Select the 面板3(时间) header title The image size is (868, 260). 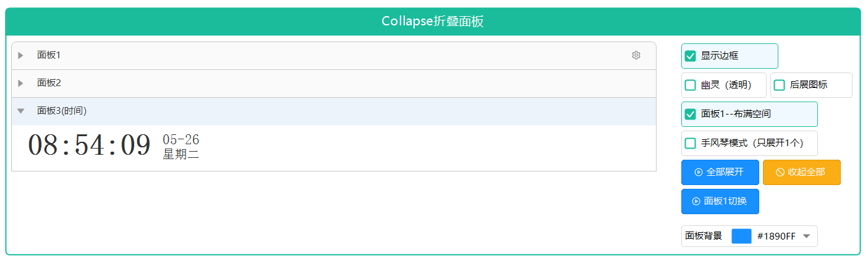[x=62, y=111]
